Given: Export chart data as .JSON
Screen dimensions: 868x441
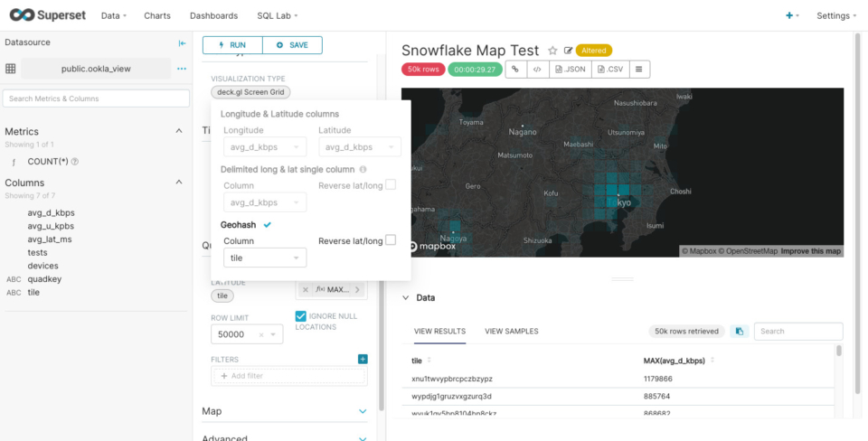Looking at the screenshot, I should [571, 70].
